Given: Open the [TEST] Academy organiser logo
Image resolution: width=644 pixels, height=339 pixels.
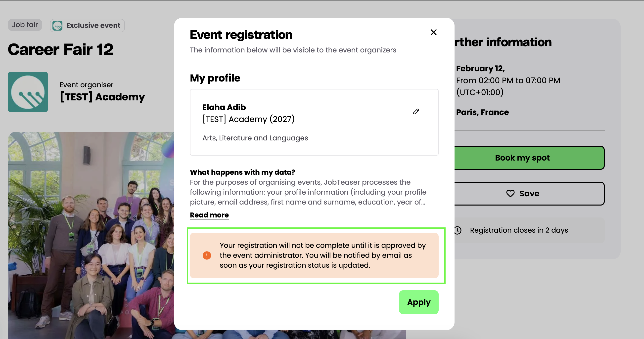Looking at the screenshot, I should point(28,92).
